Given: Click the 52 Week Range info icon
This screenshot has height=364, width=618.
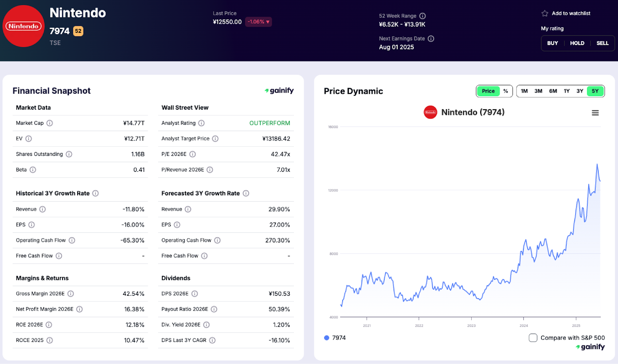Looking at the screenshot, I should click(x=423, y=16).
